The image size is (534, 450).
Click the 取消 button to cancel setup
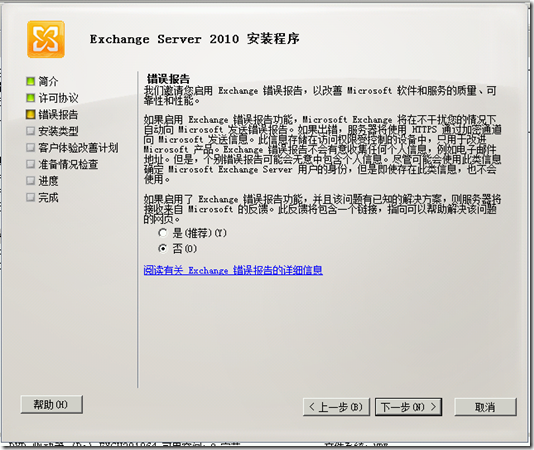point(485,407)
